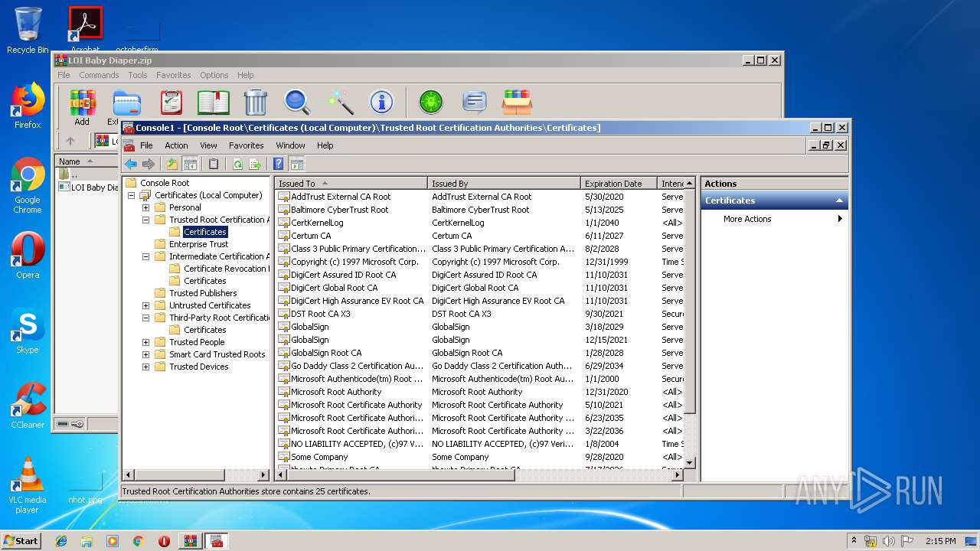Click the Forward arrow in Console1 toolbar

[149, 164]
